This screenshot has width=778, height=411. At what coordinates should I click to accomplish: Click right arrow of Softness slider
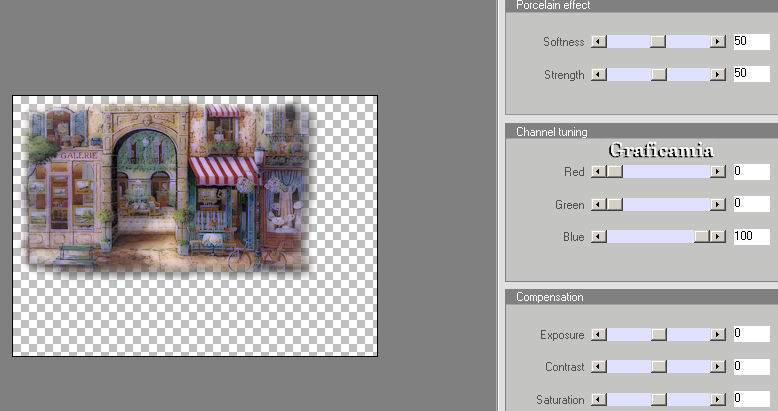click(718, 42)
